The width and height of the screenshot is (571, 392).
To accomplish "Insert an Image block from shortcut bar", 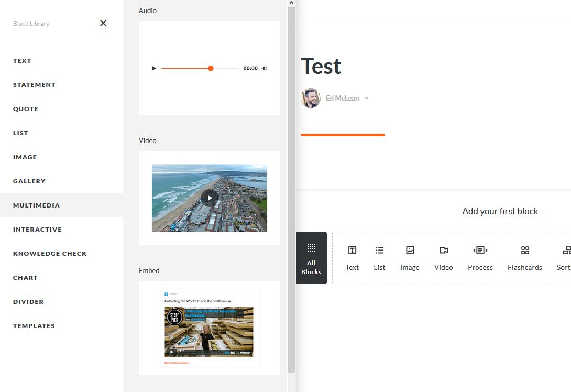I will tap(410, 258).
